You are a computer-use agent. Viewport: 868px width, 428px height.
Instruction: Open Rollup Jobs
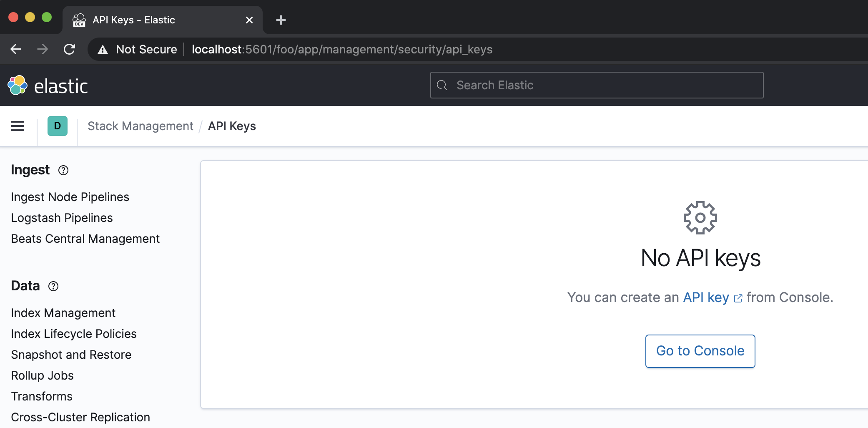pyautogui.click(x=42, y=375)
